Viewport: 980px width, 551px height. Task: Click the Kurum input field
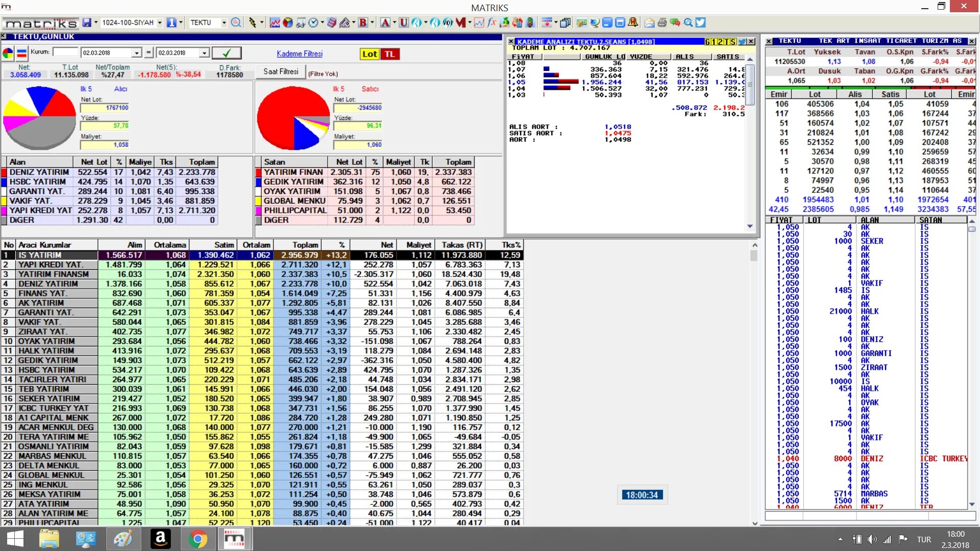click(x=65, y=52)
